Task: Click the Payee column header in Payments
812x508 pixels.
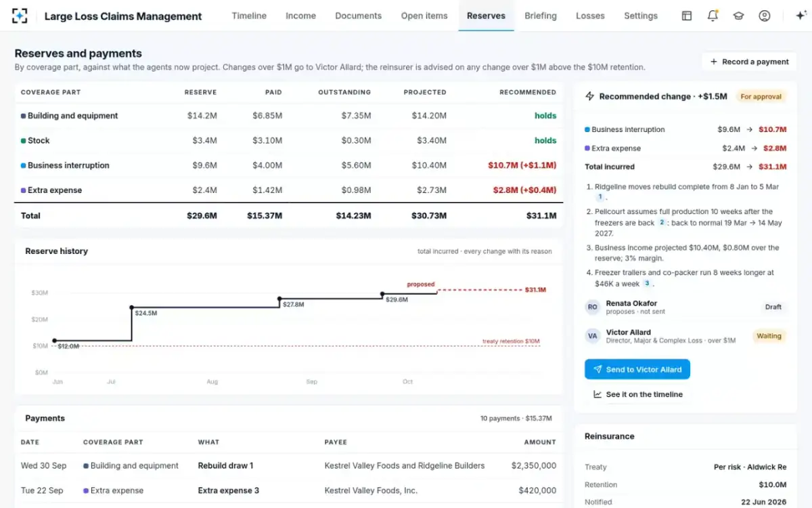Action: (336, 442)
